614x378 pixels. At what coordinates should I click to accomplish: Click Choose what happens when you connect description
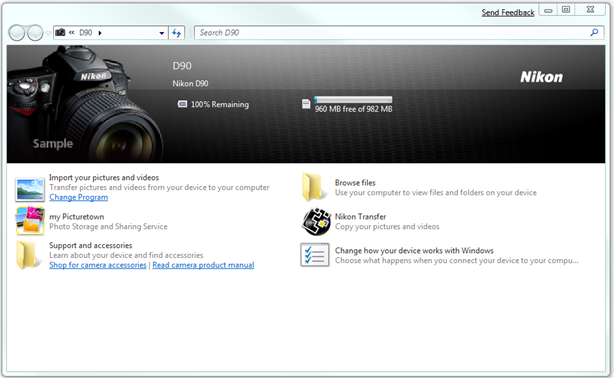(457, 260)
